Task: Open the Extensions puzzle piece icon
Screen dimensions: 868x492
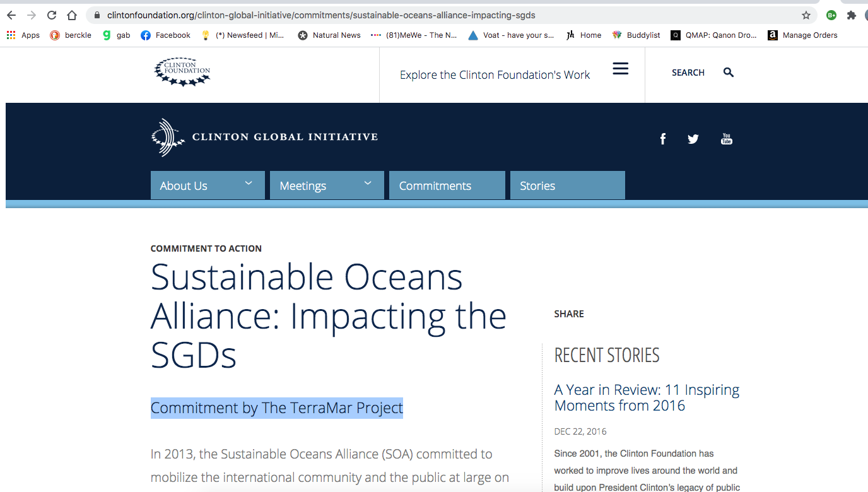Action: tap(852, 15)
